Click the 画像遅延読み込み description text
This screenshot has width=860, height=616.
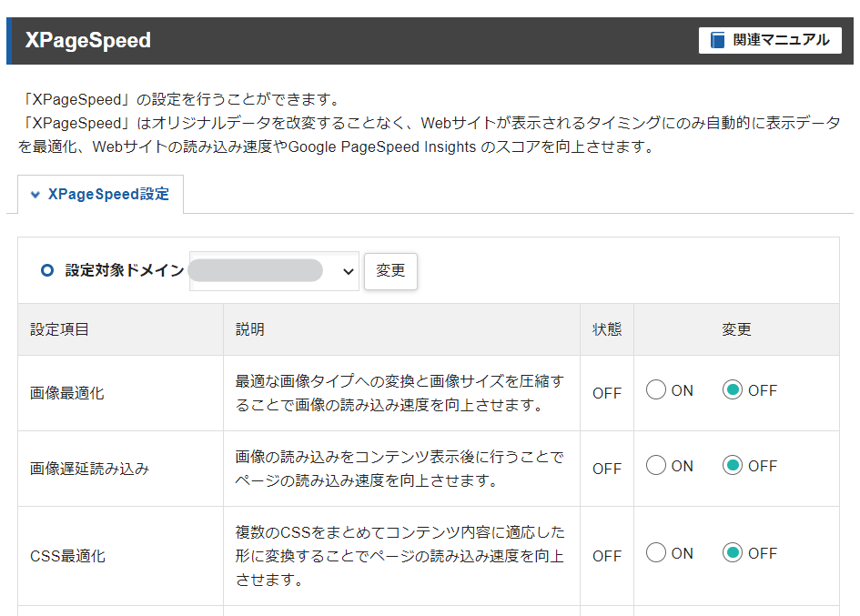click(x=400, y=469)
